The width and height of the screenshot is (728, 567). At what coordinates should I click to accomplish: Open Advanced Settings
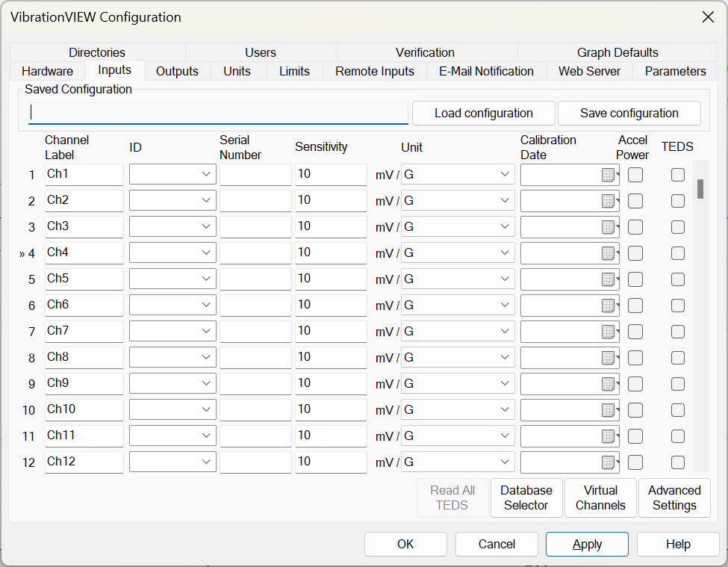coord(674,498)
